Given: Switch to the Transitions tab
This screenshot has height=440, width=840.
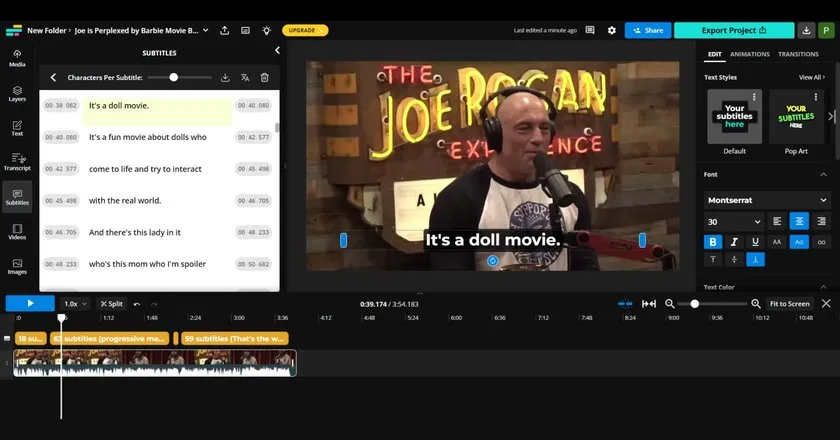Looking at the screenshot, I should (798, 54).
